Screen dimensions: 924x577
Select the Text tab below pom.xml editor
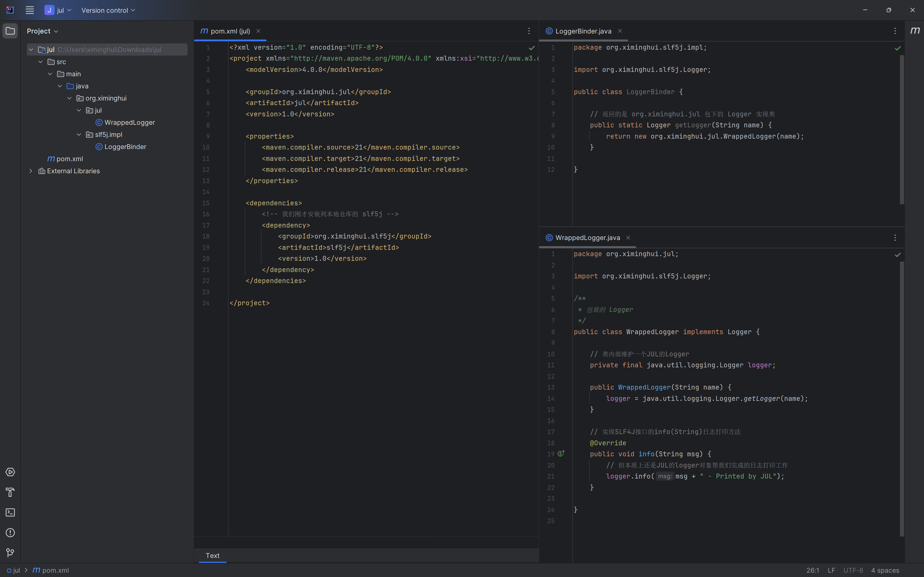[213, 556]
